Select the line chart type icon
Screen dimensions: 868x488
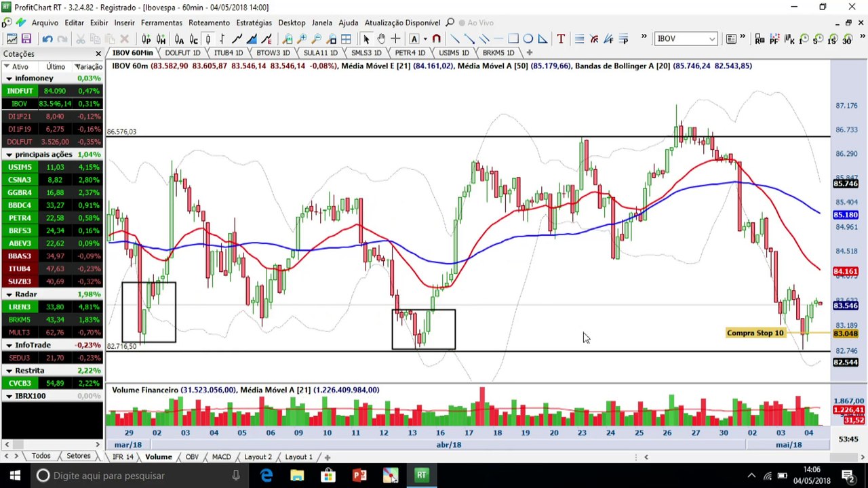coord(237,39)
